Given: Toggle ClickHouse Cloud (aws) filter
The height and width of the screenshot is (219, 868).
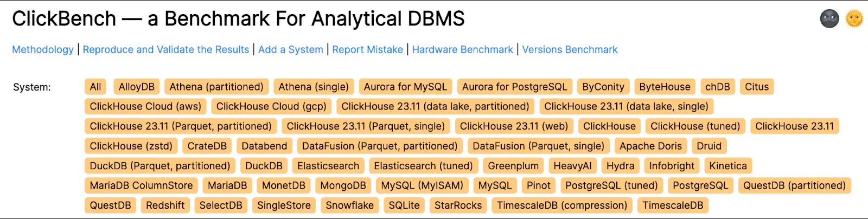Looking at the screenshot, I should (x=145, y=107).
